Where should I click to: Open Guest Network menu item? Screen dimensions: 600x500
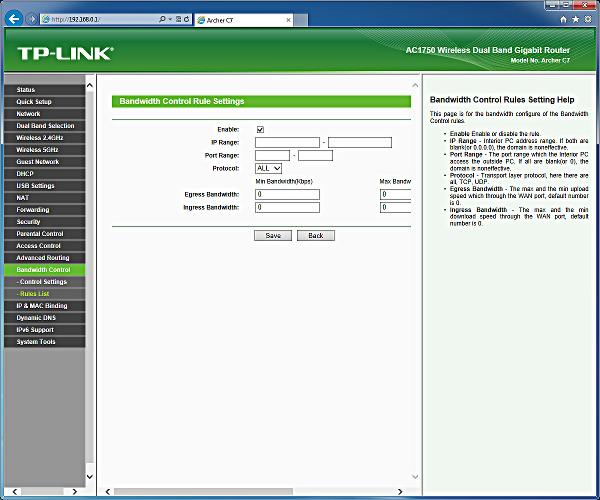click(x=45, y=162)
